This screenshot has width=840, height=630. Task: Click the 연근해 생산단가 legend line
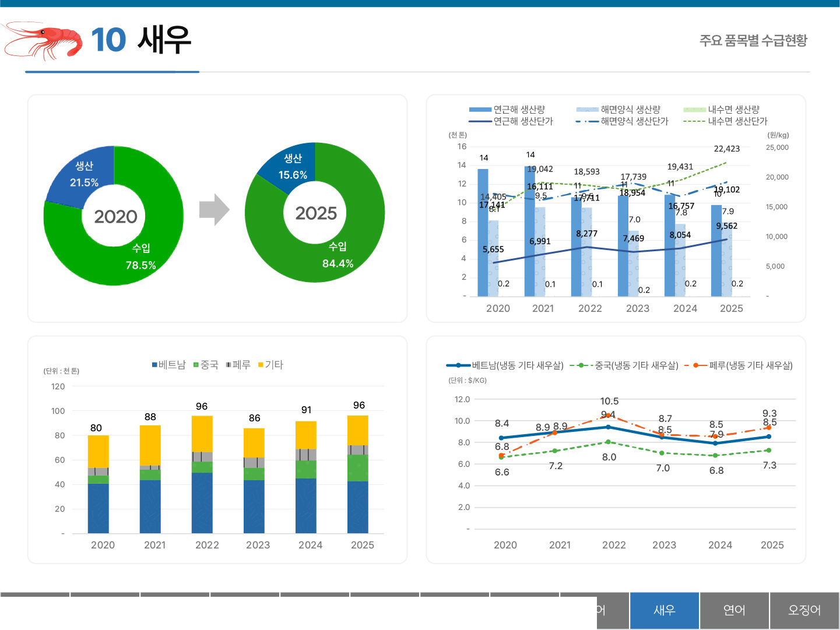[x=480, y=121]
